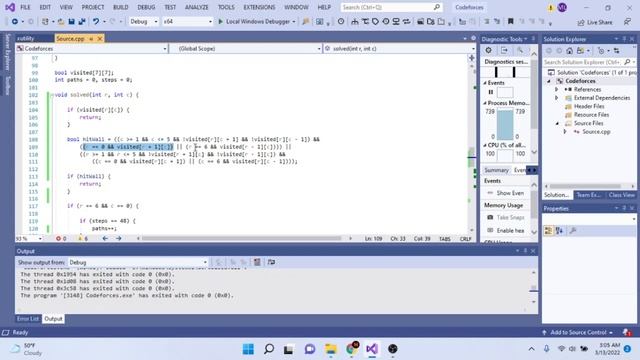The width and height of the screenshot is (640, 360).
Task: Click the search magnifier in Quick Launch
Action: coord(436,7)
